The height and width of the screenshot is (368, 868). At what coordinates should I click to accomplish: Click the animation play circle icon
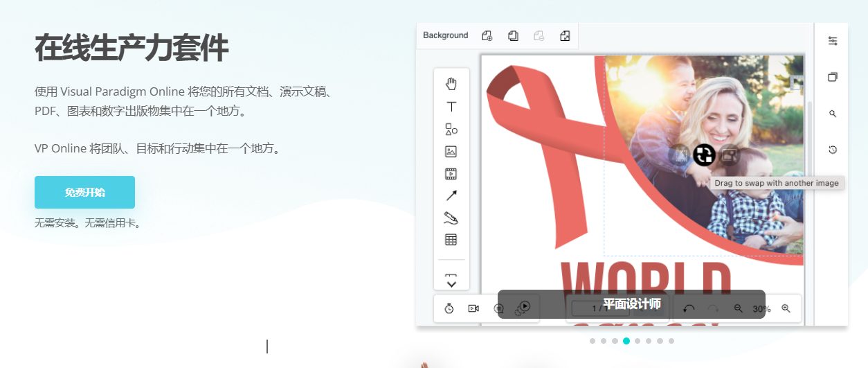point(524,307)
